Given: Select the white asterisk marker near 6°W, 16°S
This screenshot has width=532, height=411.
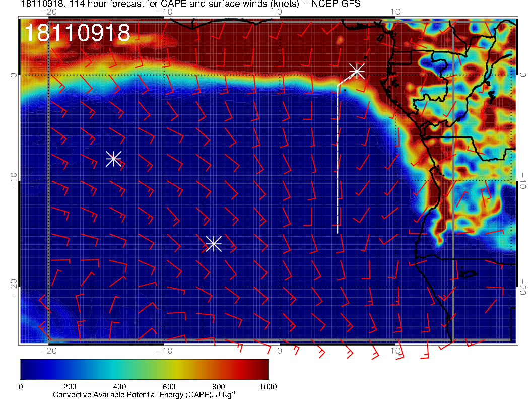Looking at the screenshot, I should [214, 244].
